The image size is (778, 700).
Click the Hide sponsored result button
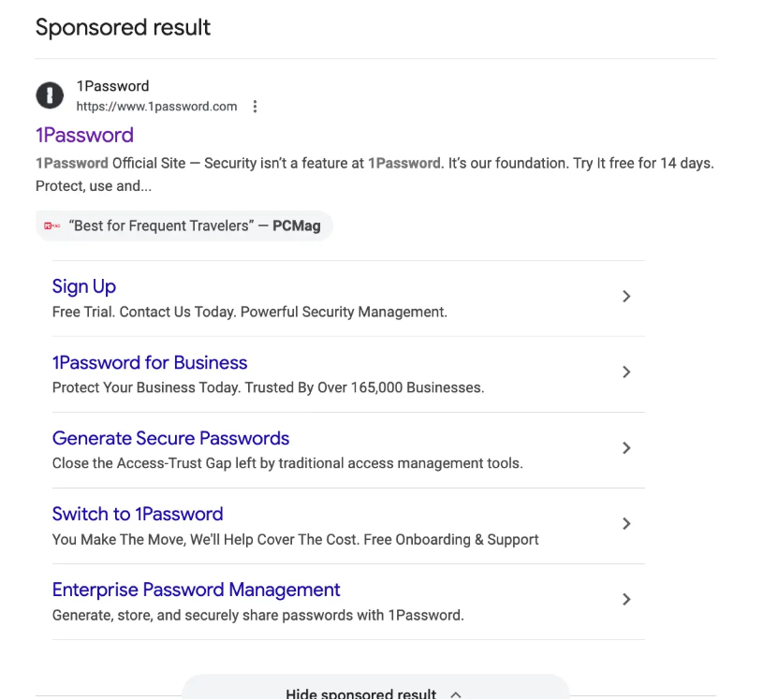361,693
